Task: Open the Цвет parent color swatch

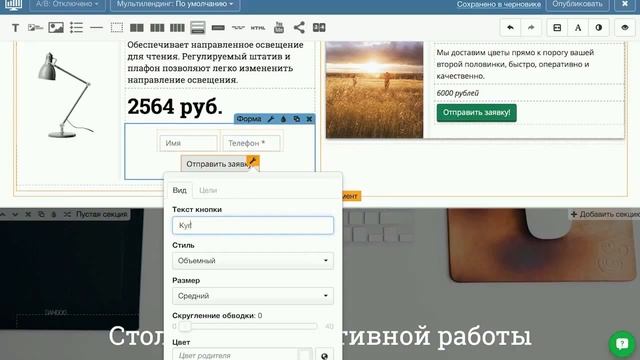Action: point(304,355)
